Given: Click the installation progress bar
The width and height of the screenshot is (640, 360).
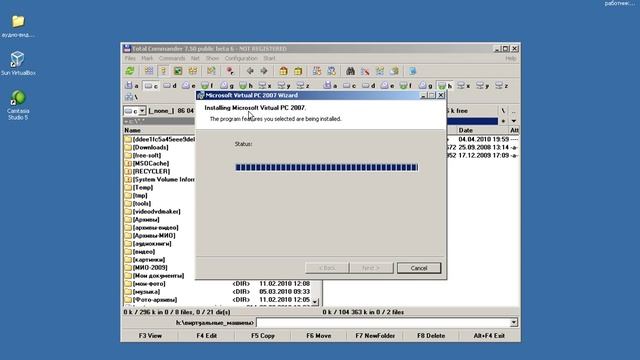Looking at the screenshot, I should pos(327,167).
